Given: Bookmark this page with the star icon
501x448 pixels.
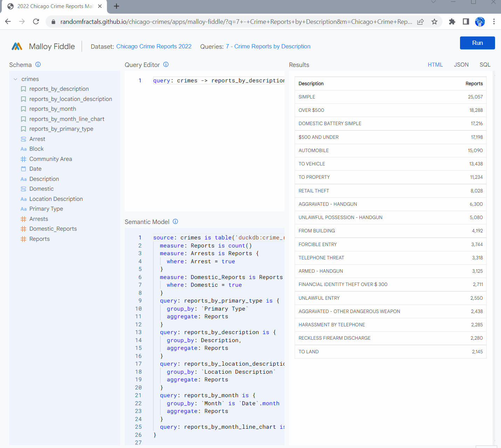Looking at the screenshot, I should pyautogui.click(x=434, y=22).
